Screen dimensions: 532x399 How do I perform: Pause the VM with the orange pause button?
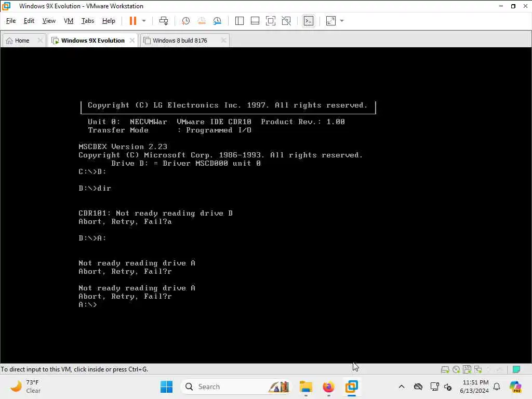132,21
